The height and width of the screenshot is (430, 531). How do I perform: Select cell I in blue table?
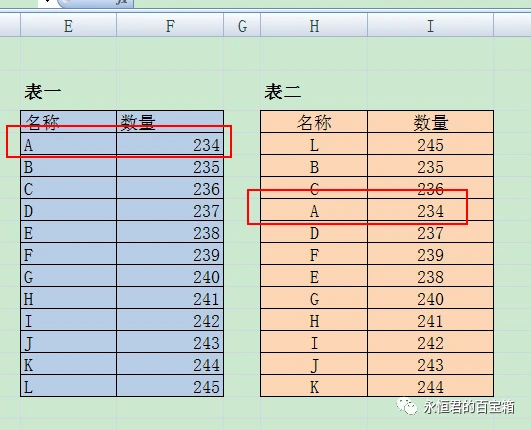pos(68,320)
